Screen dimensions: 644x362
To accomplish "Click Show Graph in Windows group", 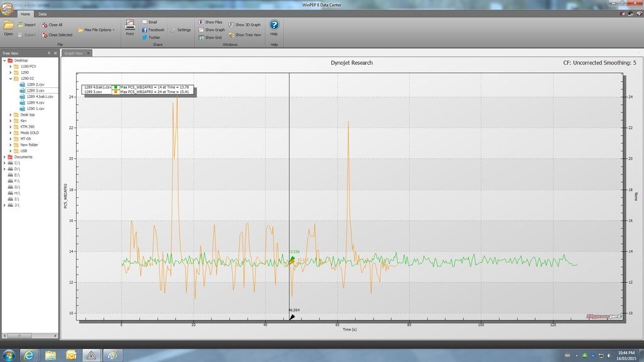I will click(211, 30).
